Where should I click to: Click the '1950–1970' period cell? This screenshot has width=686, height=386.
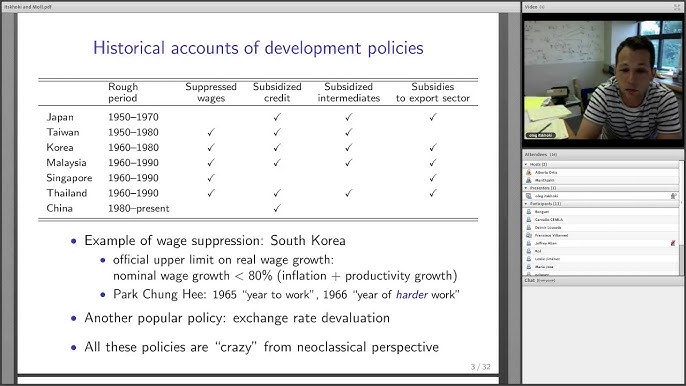tap(133, 117)
